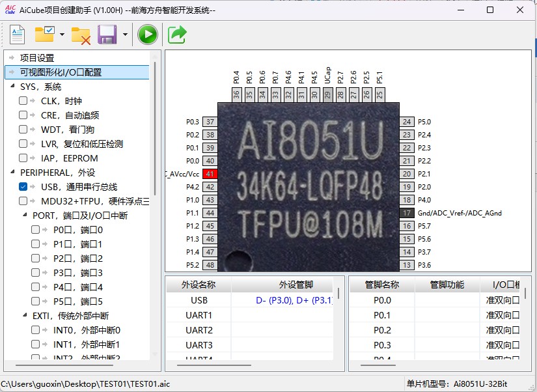Open dropdown arrow next to save icon
Image resolution: width=537 pixels, height=392 pixels.
(125, 35)
